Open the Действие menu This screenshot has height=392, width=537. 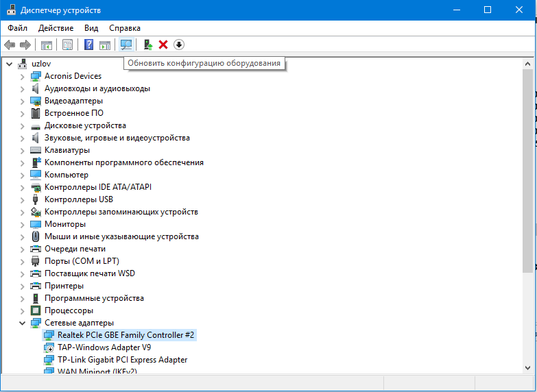[56, 28]
